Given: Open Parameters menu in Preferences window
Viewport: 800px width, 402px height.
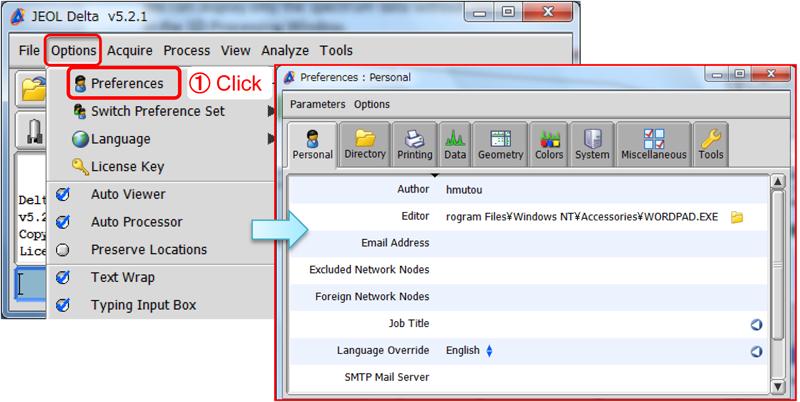Looking at the screenshot, I should [x=318, y=105].
